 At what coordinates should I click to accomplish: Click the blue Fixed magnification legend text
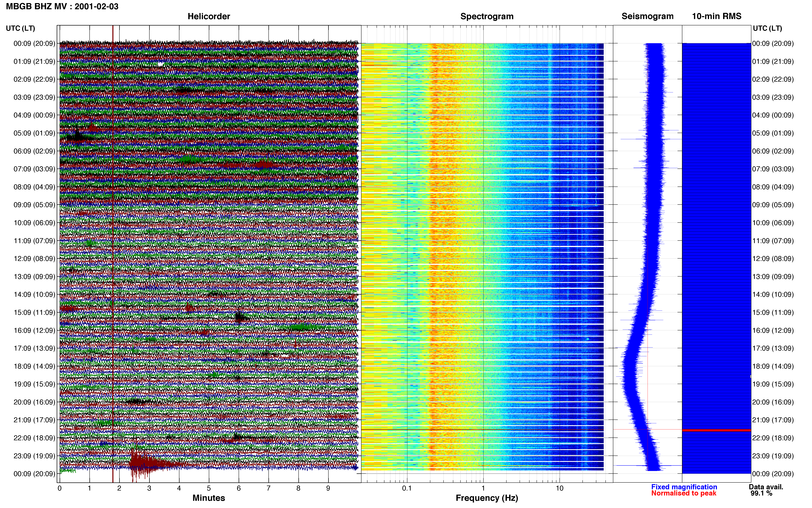pyautogui.click(x=684, y=487)
